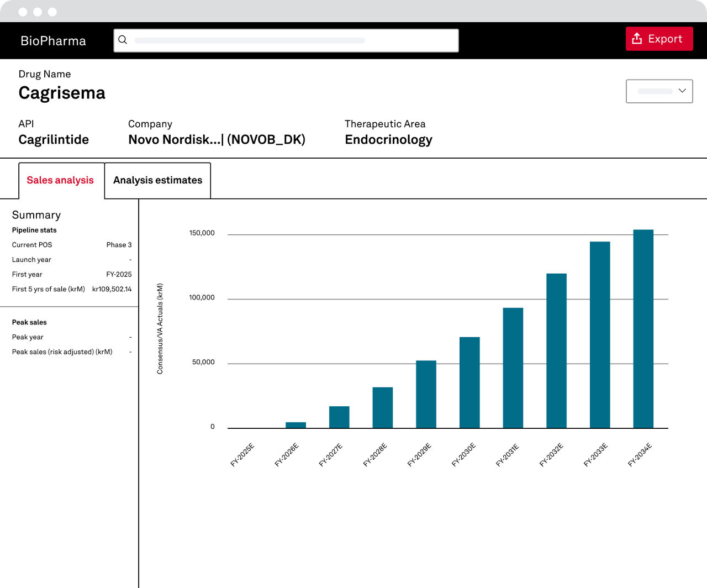Select the FY-2030E bar

pyautogui.click(x=469, y=382)
